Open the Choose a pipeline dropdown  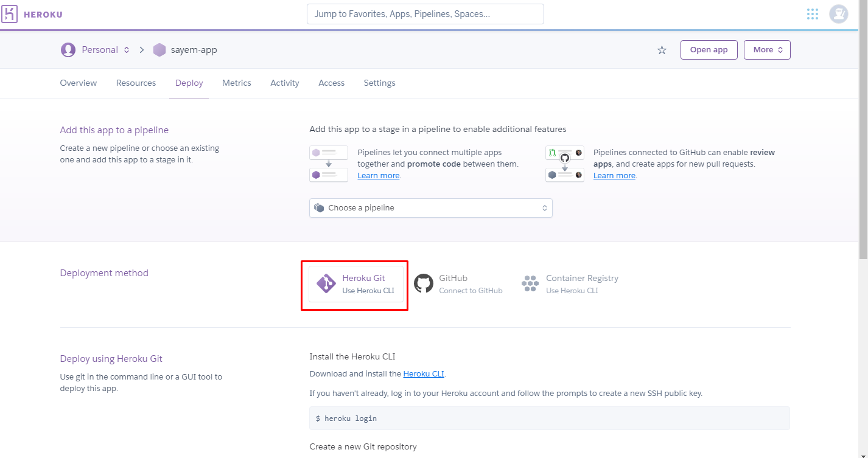(430, 207)
